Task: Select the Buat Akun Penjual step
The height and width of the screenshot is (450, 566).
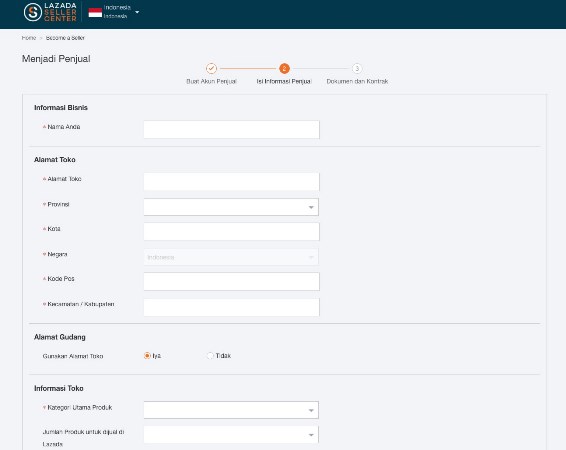Action: tap(212, 82)
